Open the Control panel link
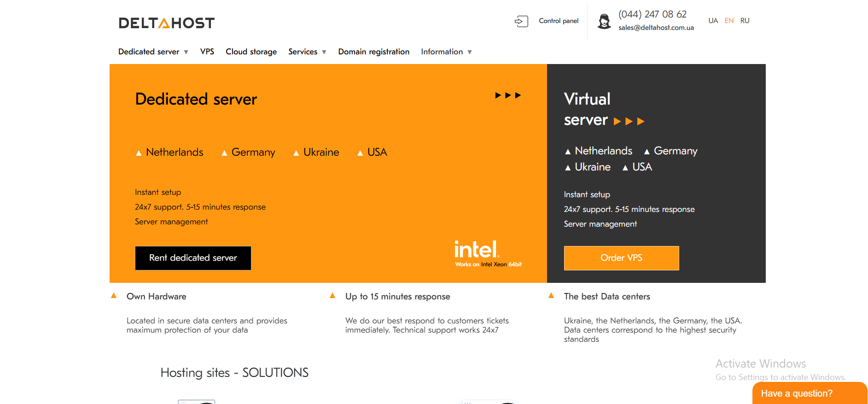The width and height of the screenshot is (868, 404). 559,21
